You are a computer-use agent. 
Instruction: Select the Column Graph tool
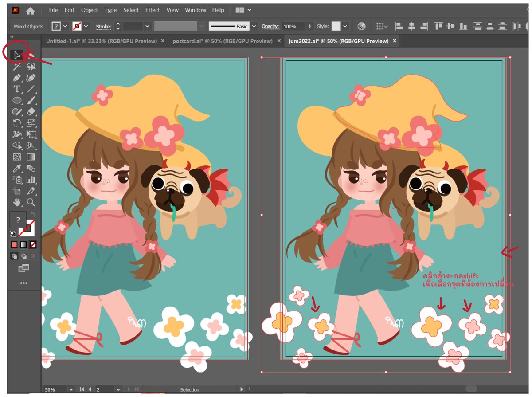(31, 180)
